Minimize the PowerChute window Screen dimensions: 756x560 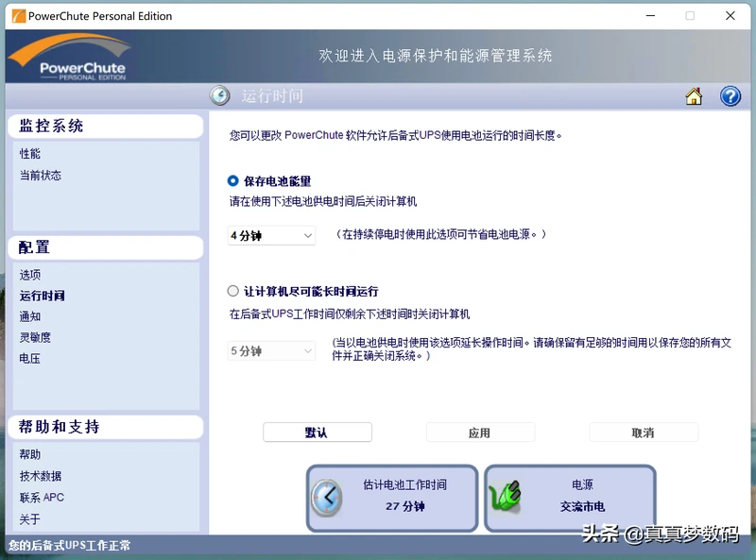(x=650, y=15)
